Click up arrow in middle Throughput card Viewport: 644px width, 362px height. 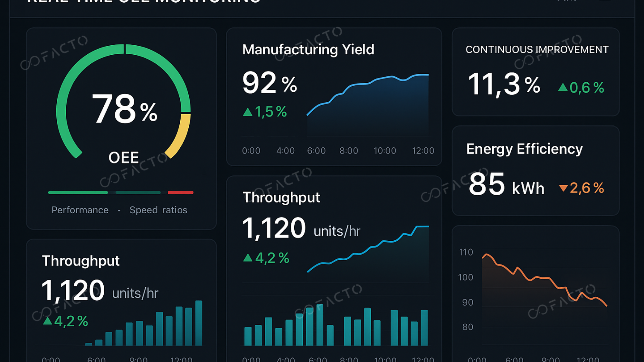point(248,258)
